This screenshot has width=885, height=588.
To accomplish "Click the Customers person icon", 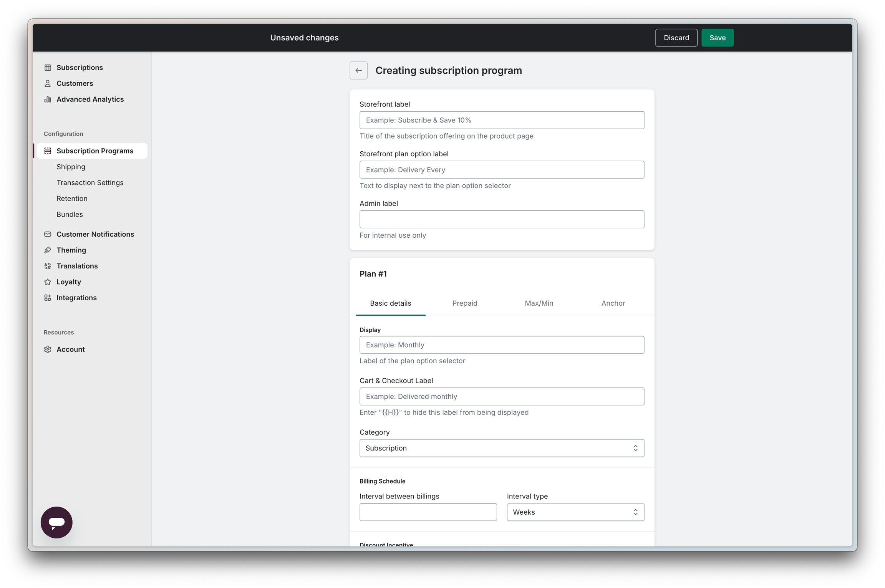I will (48, 83).
